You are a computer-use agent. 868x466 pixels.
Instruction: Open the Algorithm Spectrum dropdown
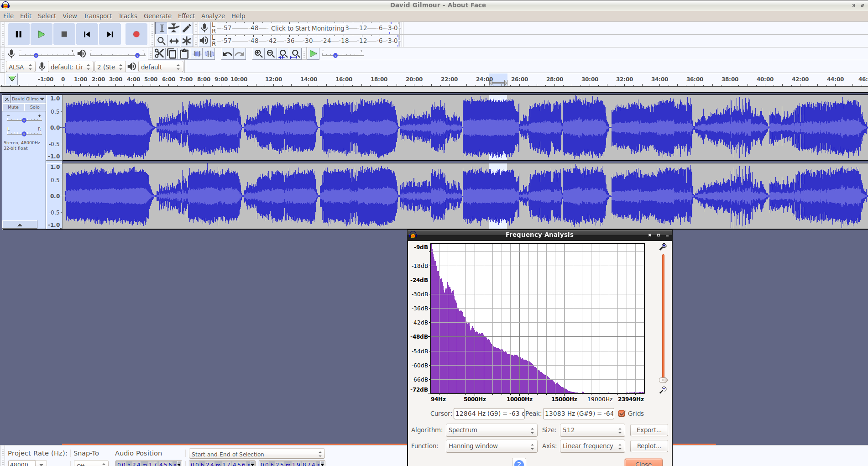[x=491, y=430]
